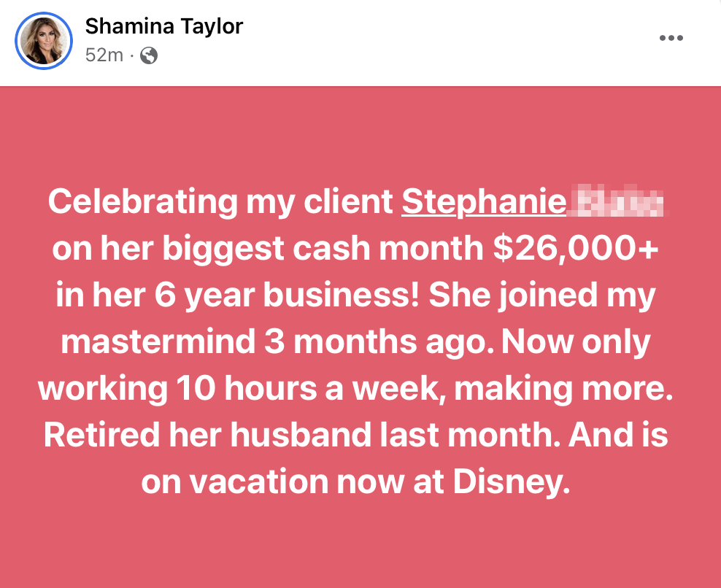Click the globe public audience icon
The width and height of the screenshot is (721, 588).
click(149, 55)
